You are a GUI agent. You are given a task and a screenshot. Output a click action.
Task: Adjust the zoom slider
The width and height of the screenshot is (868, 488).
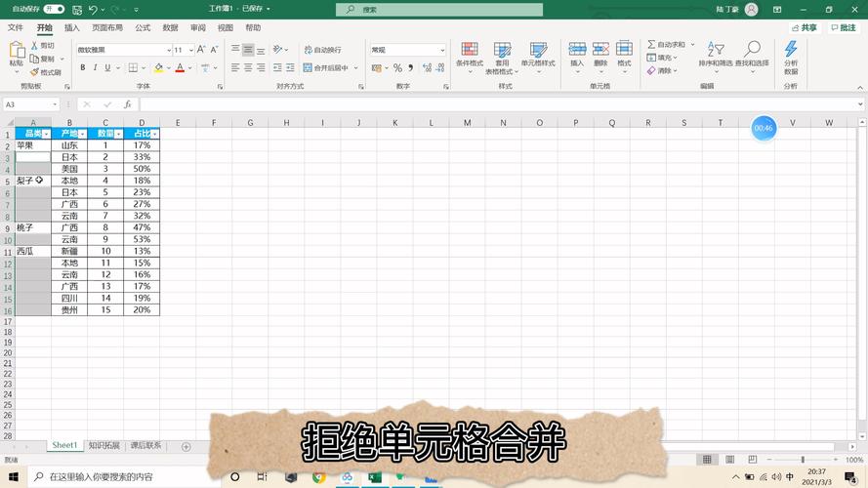coord(803,460)
